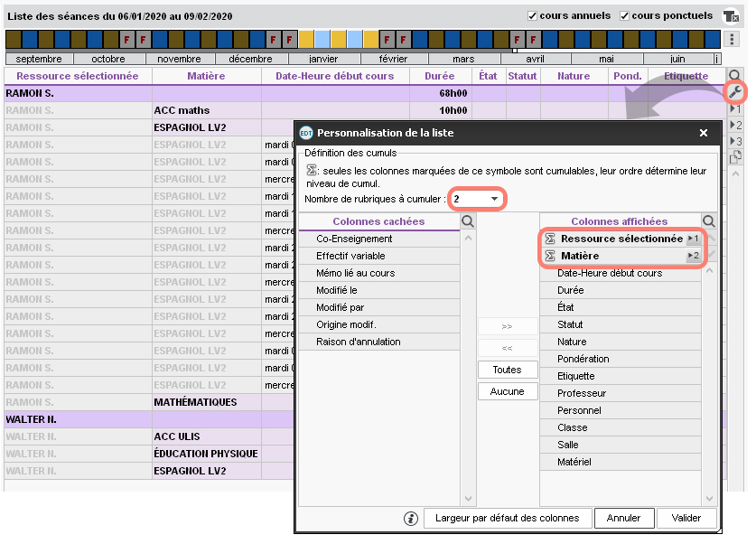Expand list to cumul level 3
Image resolution: width=756 pixels, height=544 pixels.
735,141
